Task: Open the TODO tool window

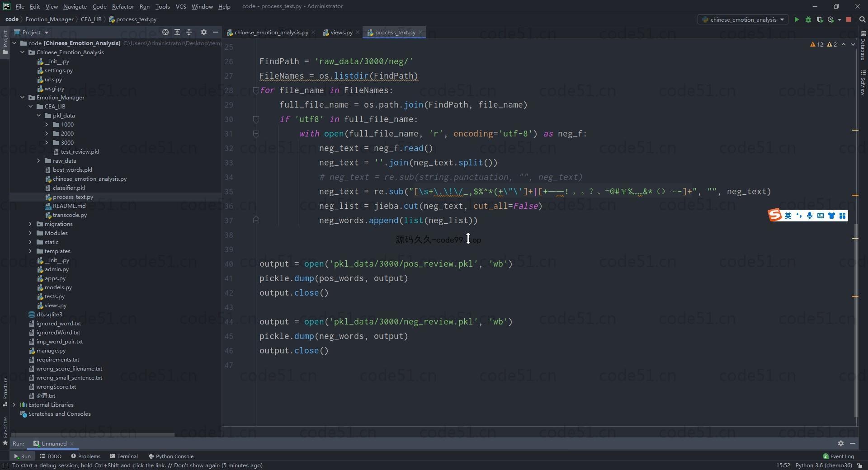Action: (x=51, y=456)
